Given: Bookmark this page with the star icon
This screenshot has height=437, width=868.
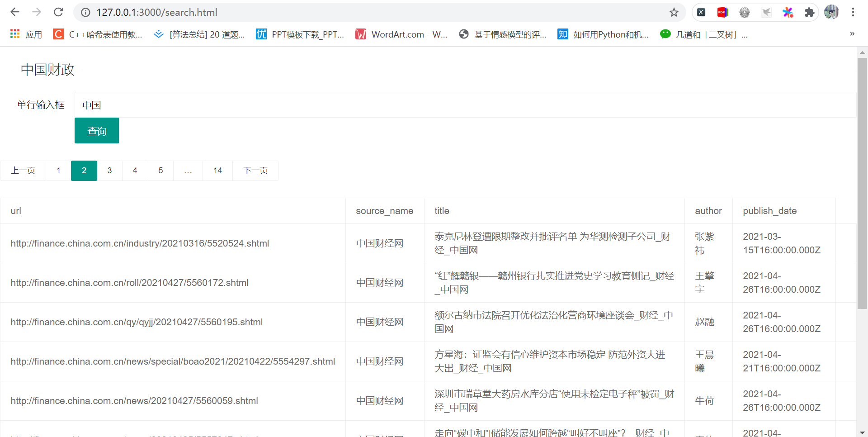Looking at the screenshot, I should 674,12.
